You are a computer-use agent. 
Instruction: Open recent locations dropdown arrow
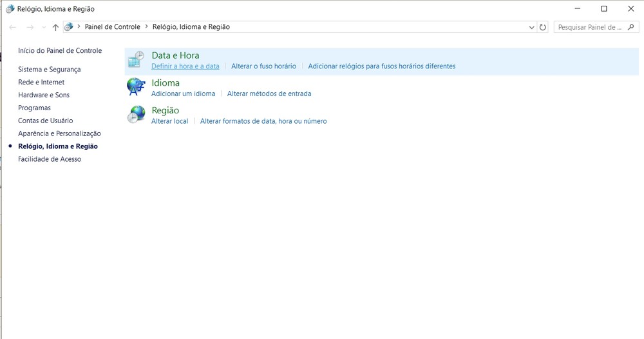point(44,27)
